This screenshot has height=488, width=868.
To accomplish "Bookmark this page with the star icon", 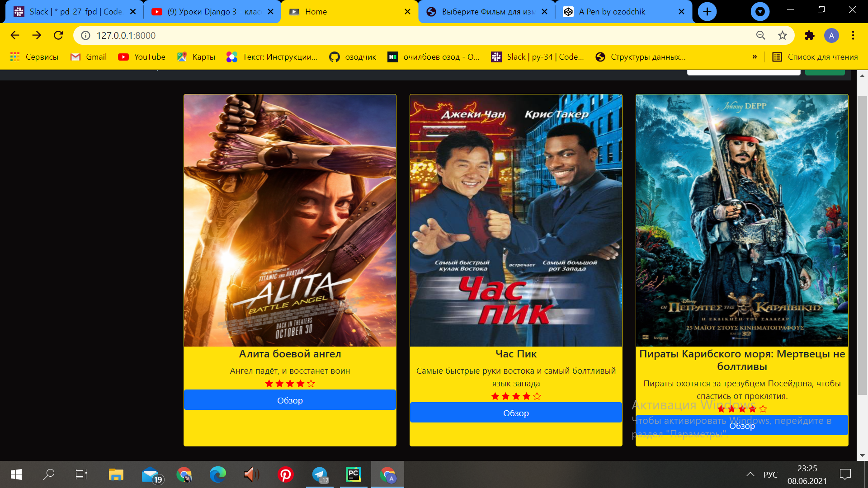I will 783,35.
